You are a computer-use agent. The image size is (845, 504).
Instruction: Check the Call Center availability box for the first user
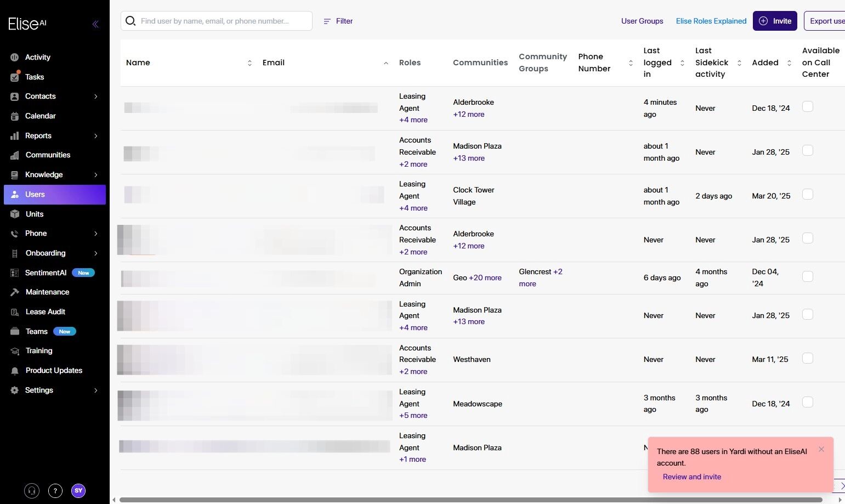(807, 106)
